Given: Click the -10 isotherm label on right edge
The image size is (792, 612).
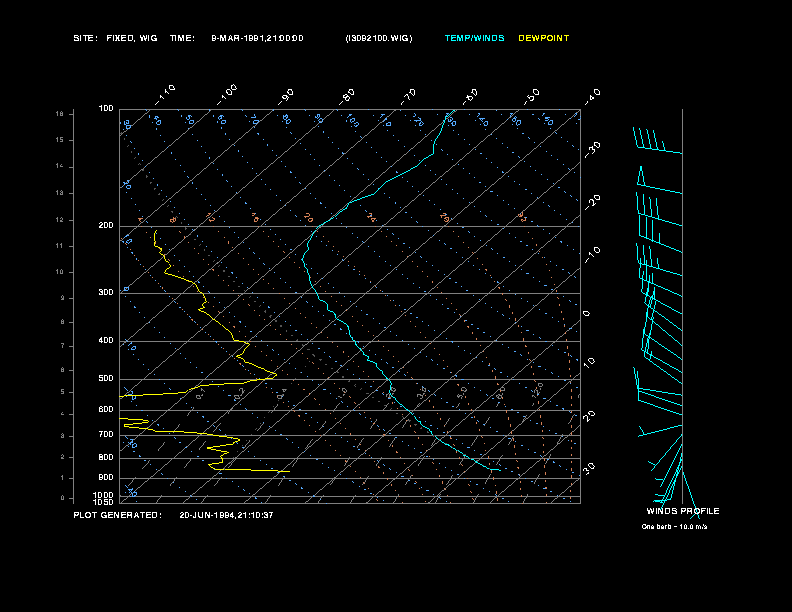Looking at the screenshot, I should (x=592, y=255).
